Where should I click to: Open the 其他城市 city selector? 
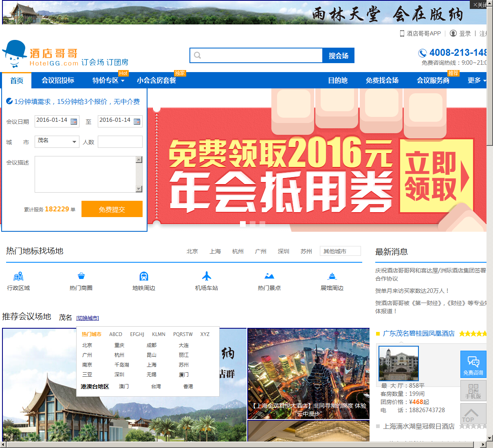[340, 251]
